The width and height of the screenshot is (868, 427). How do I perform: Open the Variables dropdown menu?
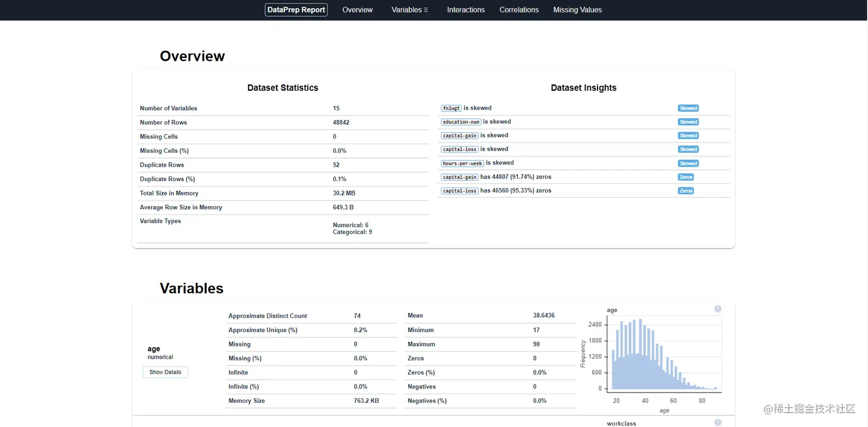click(x=410, y=10)
